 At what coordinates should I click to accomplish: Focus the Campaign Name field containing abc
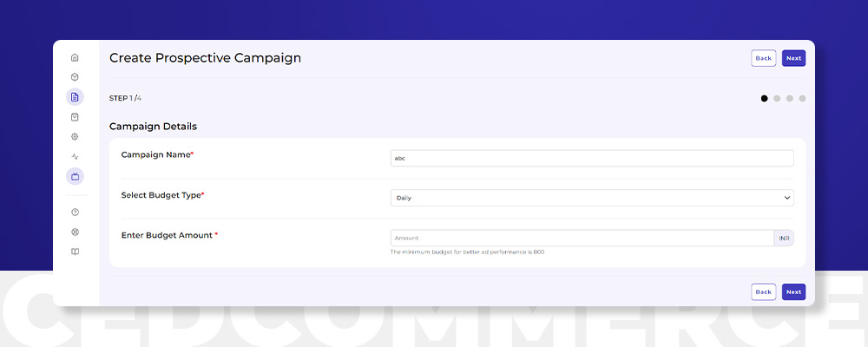click(x=592, y=158)
